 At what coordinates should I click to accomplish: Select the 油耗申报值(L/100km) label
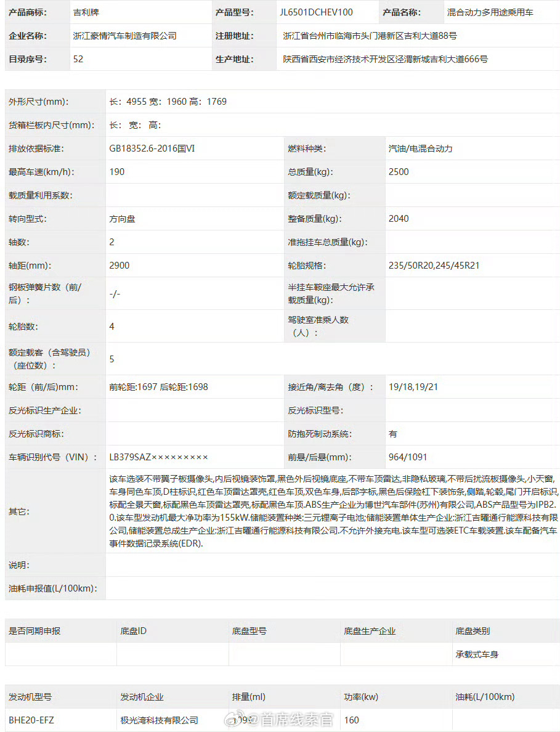[53, 588]
